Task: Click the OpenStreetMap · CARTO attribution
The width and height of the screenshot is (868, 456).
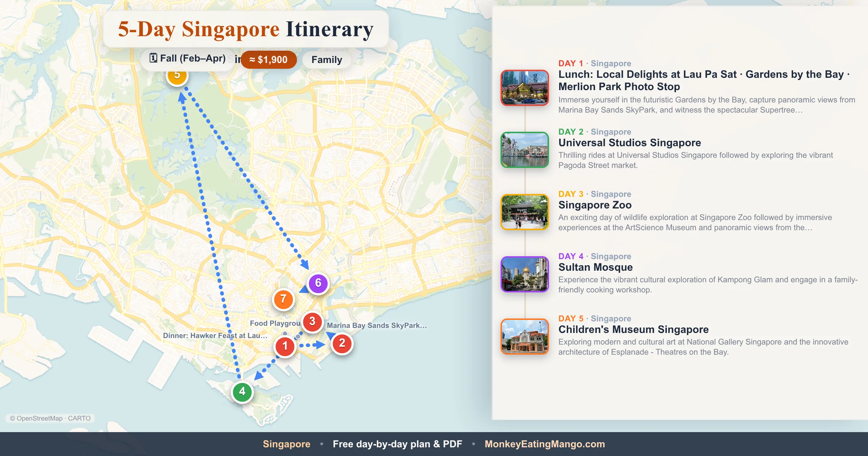Action: point(50,418)
